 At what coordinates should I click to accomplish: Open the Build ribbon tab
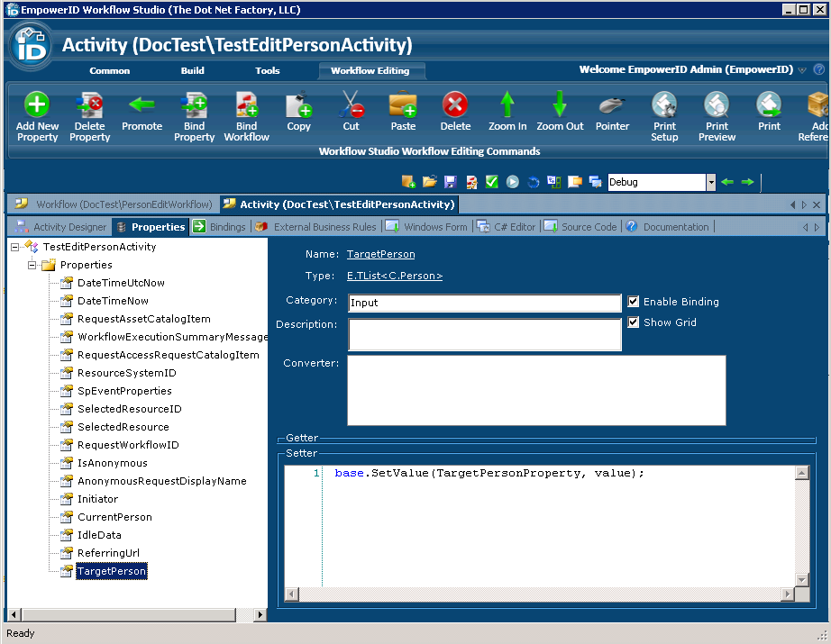[192, 70]
